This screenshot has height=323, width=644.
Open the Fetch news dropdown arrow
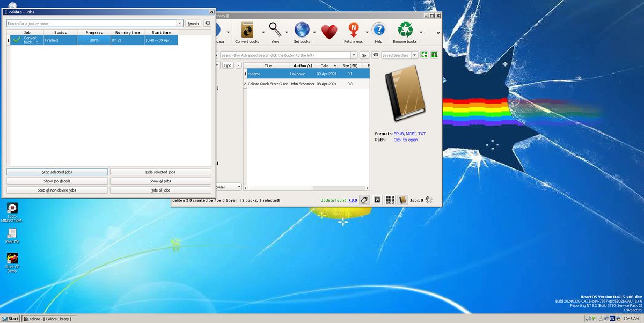[x=367, y=32]
